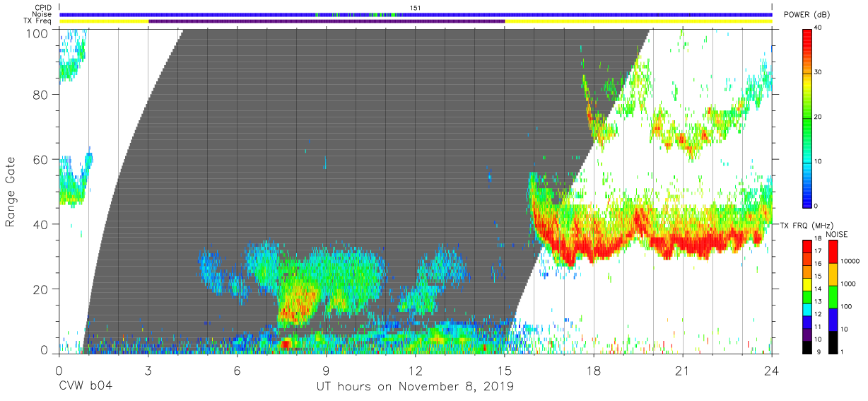Click the x-axis tick label 21

tap(683, 371)
